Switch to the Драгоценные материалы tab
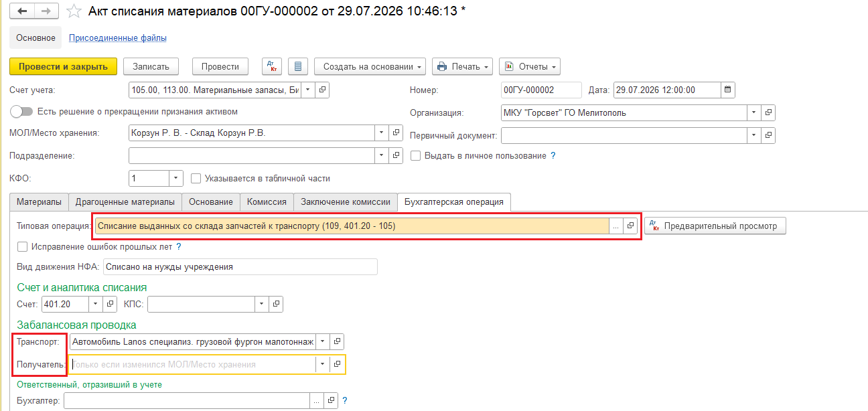The image size is (868, 411). (125, 201)
